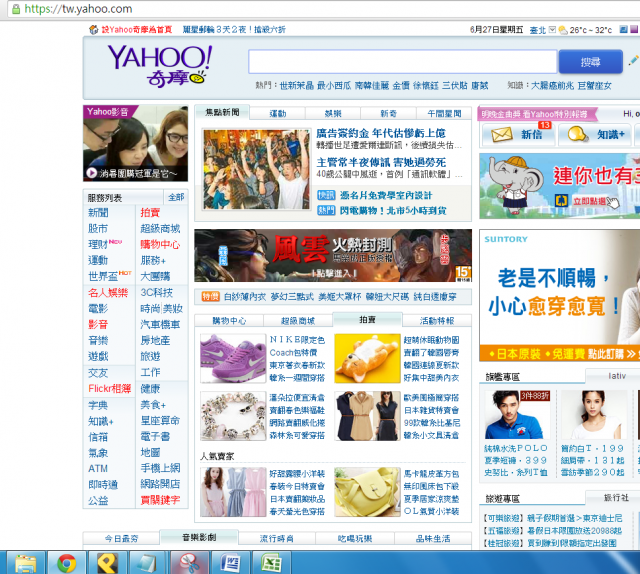Viewport: 640px width, 574px height.
Task: Click the 知識+ light bulb icon
Action: (x=577, y=134)
